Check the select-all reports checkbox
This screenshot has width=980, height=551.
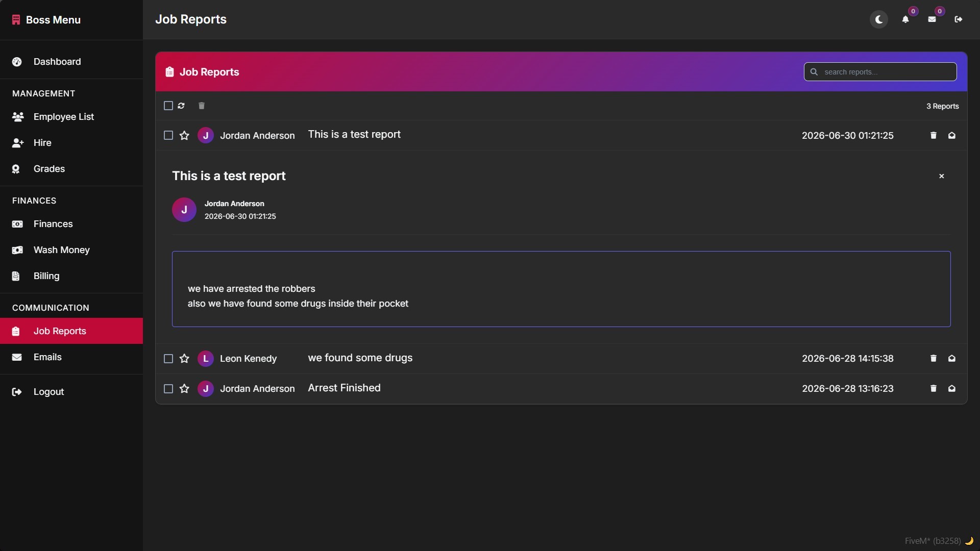click(x=168, y=106)
